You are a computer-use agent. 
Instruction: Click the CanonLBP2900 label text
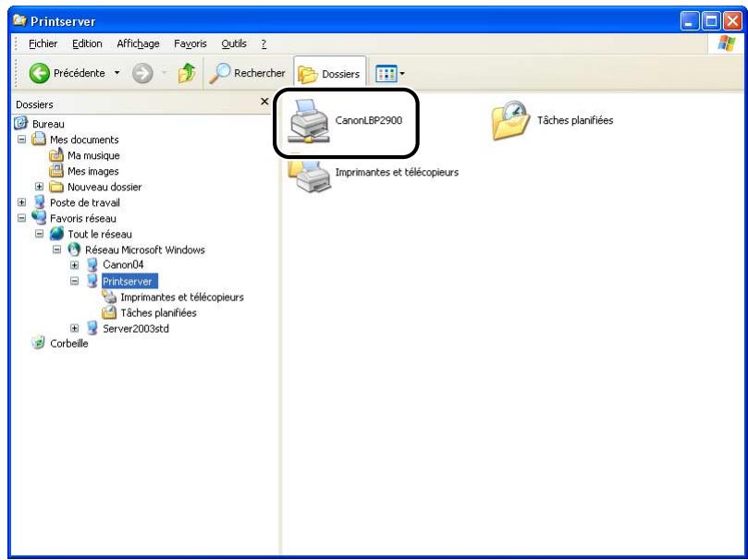coord(369,120)
